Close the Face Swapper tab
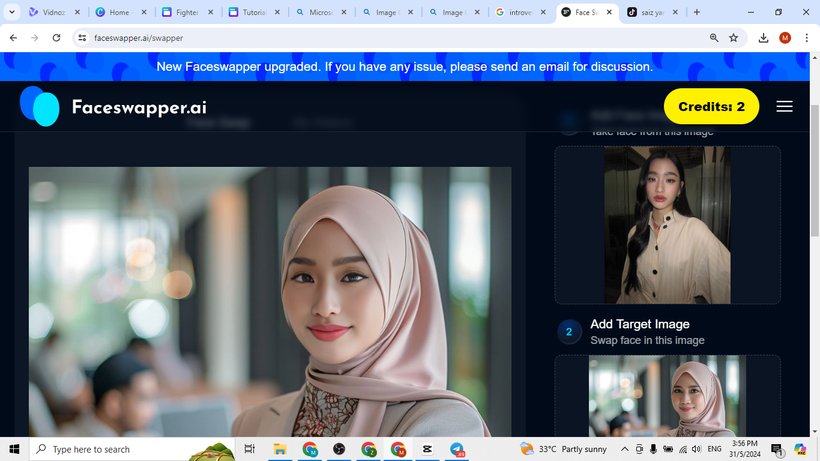 point(609,12)
